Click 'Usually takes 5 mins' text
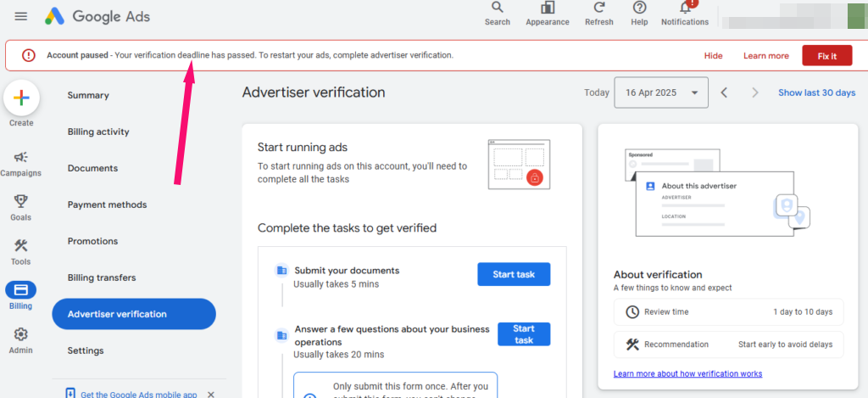Viewport: 868px width, 398px height. coord(336,284)
